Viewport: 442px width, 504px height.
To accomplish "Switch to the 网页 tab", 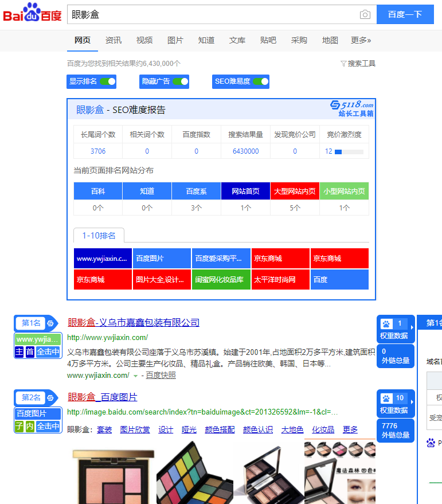I will pyautogui.click(x=83, y=40).
